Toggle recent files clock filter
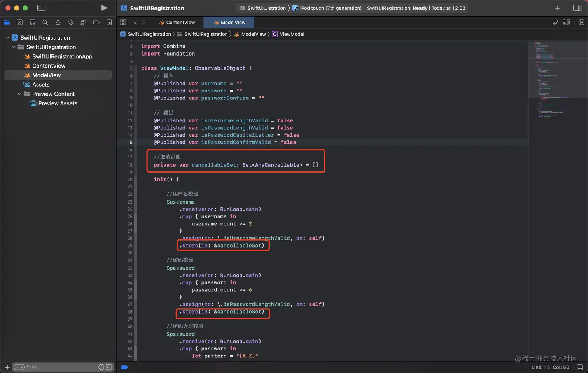Screen dimensions: 588x373 pyautogui.click(x=101, y=367)
